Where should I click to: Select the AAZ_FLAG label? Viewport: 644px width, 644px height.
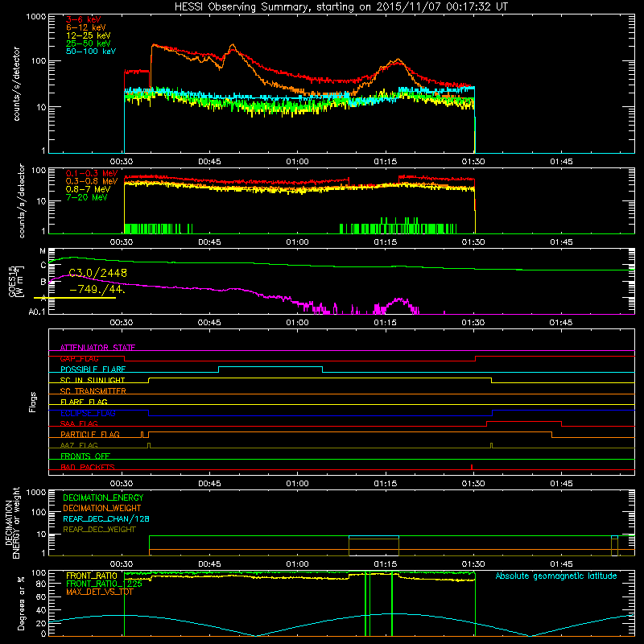(x=79, y=445)
